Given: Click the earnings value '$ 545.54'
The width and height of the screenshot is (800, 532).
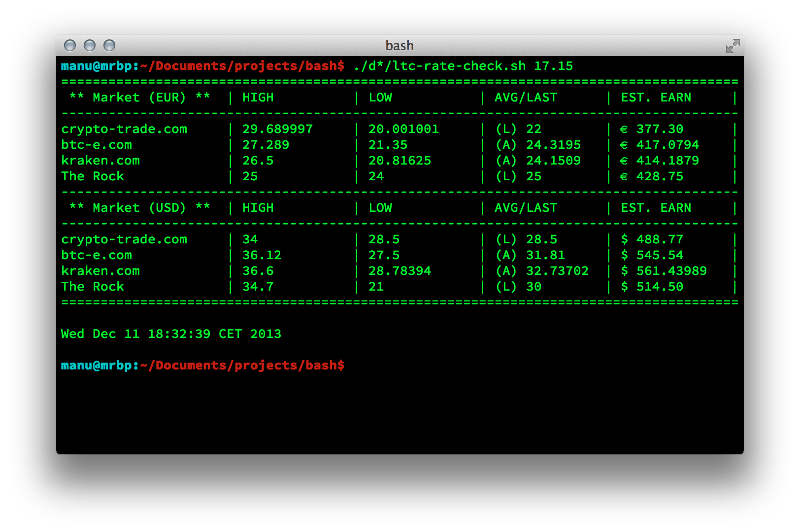Looking at the screenshot, I should tap(652, 255).
